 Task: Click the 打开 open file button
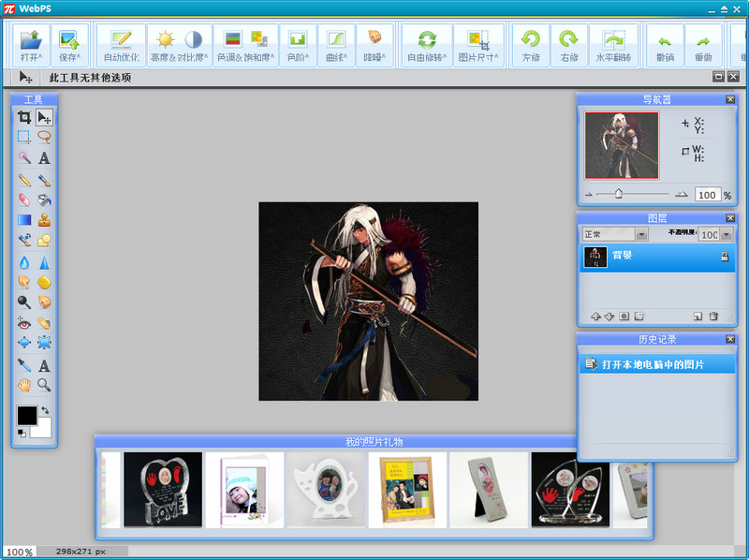[31, 46]
